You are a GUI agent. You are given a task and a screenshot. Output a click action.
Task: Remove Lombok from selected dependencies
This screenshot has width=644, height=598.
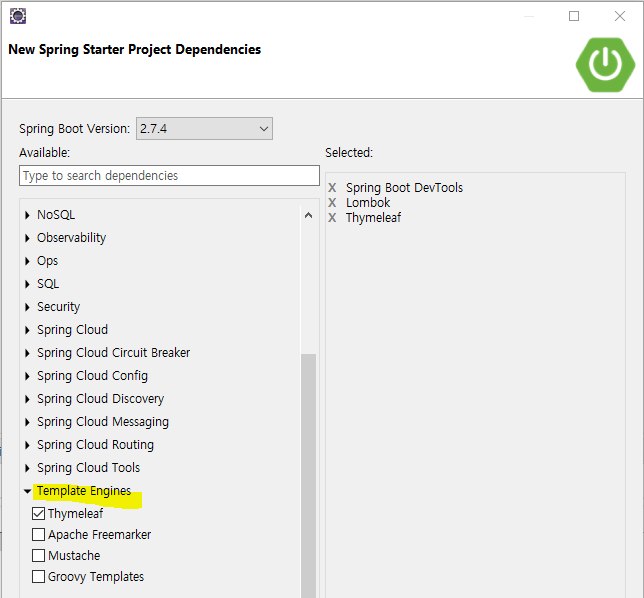pos(332,202)
